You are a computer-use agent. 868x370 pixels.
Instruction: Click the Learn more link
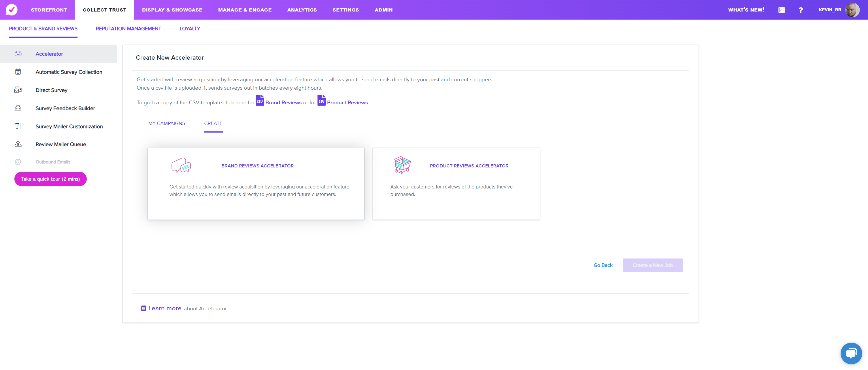(165, 308)
